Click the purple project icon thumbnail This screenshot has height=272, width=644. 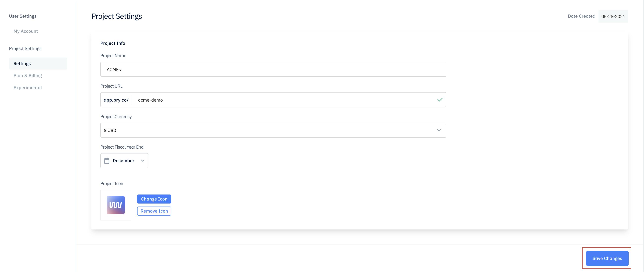(x=116, y=205)
